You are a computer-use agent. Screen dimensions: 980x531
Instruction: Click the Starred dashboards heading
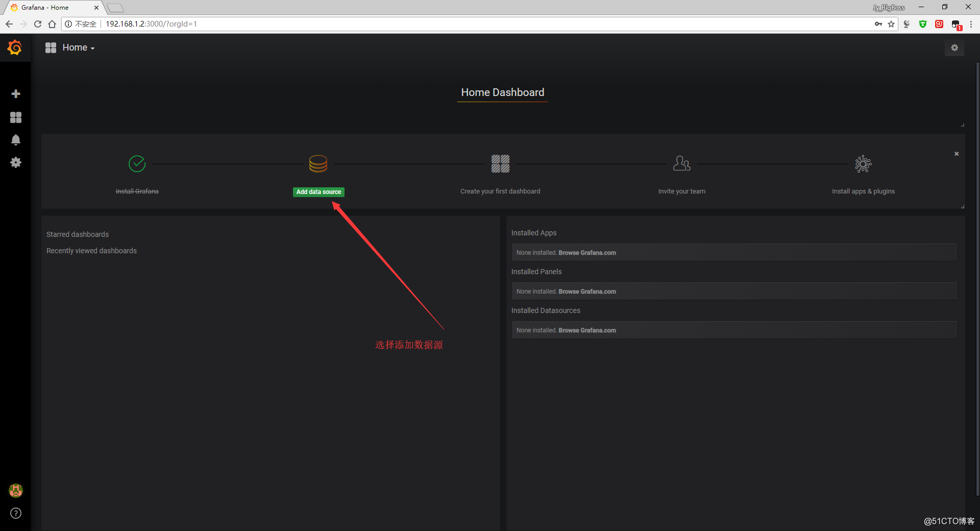point(78,234)
